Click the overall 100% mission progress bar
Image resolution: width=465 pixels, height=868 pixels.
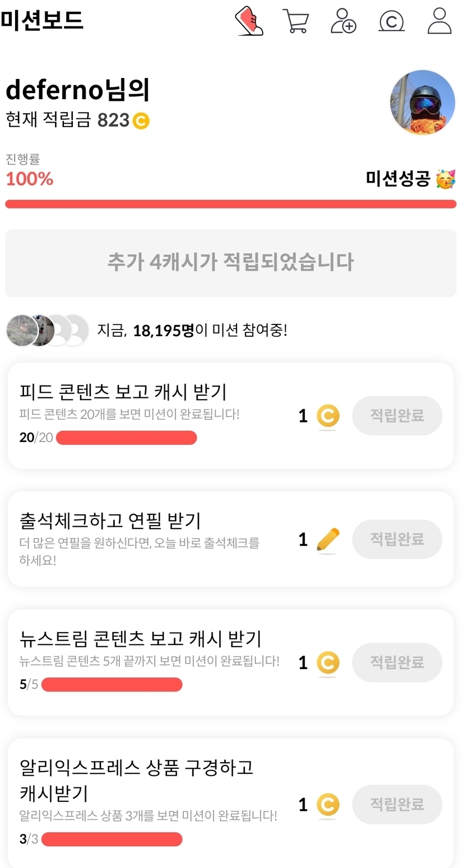tap(231, 204)
